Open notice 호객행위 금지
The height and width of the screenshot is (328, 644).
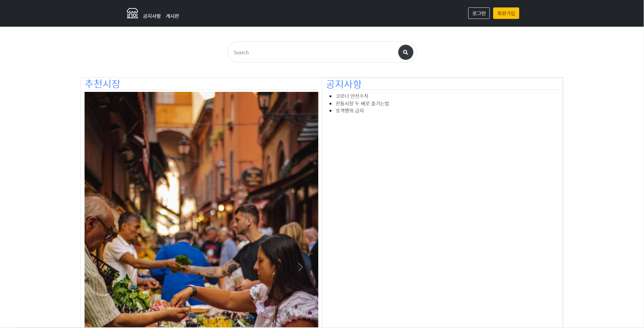tap(349, 111)
